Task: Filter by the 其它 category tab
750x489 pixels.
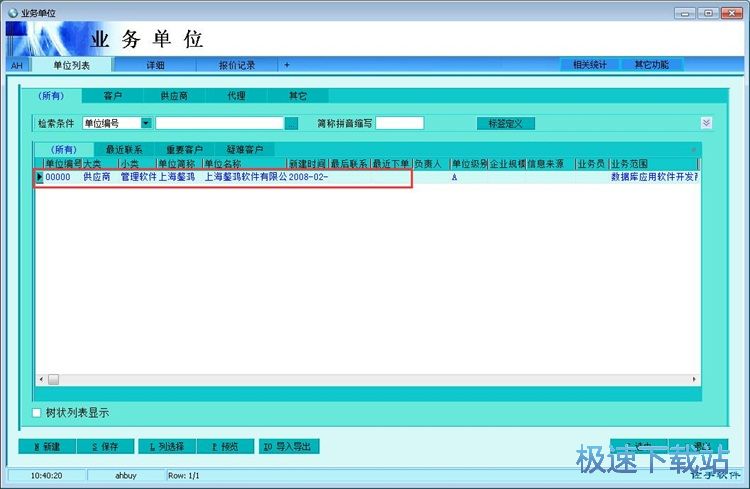Action: [x=298, y=96]
